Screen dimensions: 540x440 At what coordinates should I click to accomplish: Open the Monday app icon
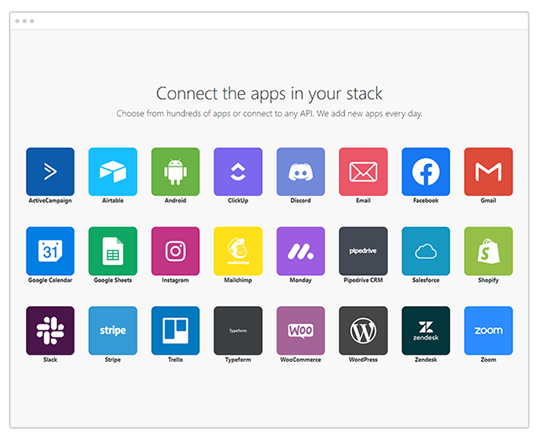(301, 251)
